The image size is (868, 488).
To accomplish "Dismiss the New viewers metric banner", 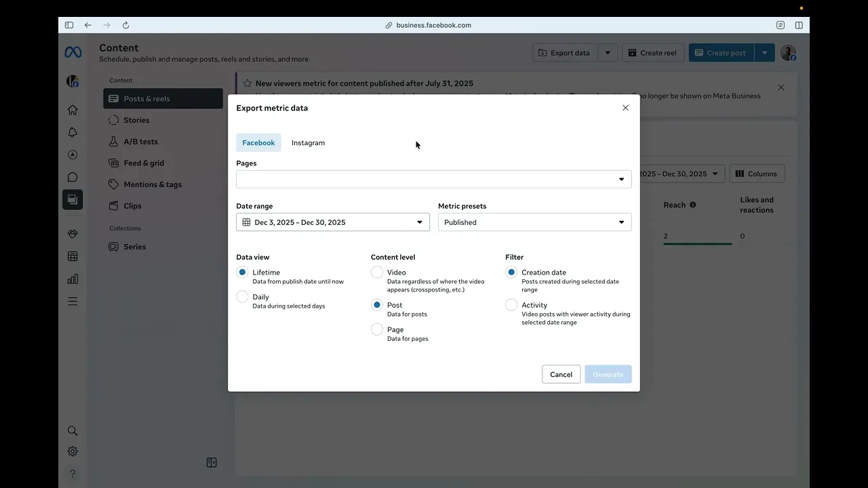I will click(781, 87).
